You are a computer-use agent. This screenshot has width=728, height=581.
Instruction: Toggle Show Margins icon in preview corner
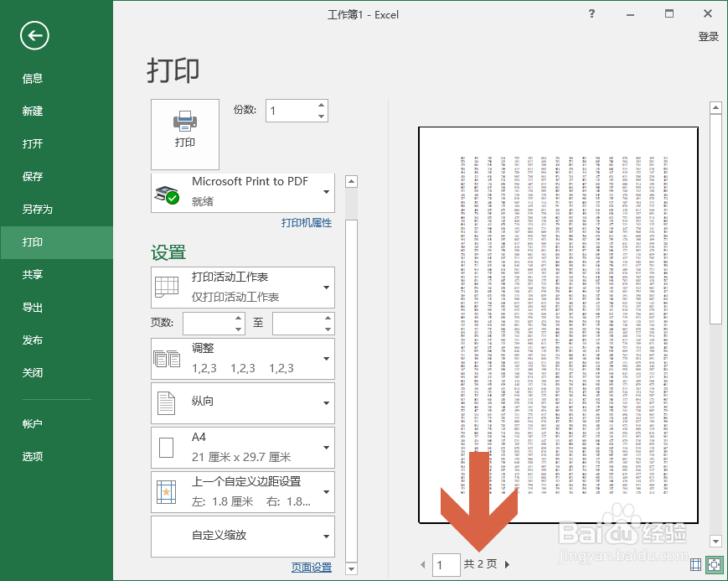[695, 564]
